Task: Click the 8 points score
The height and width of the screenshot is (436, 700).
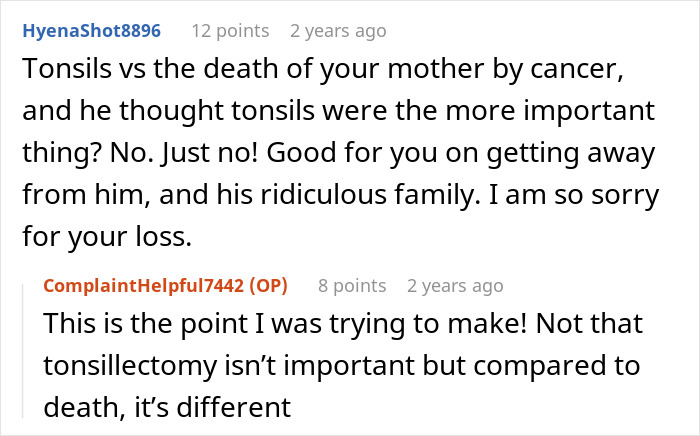Action: [x=353, y=285]
